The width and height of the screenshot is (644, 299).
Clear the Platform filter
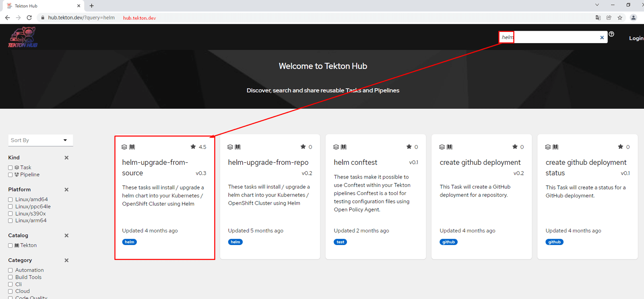(66, 189)
